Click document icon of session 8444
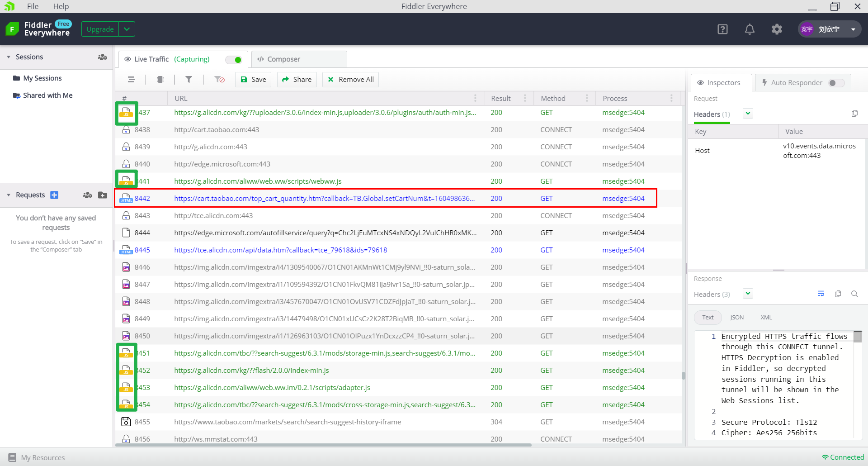868x466 pixels. pos(126,233)
